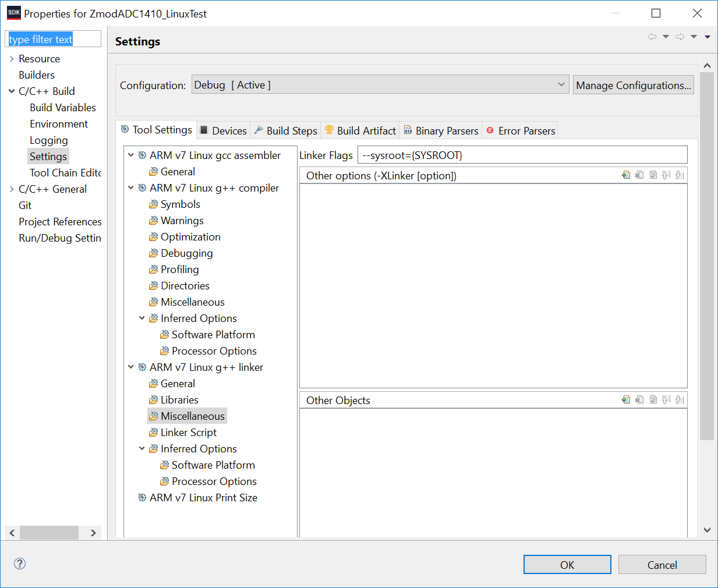The height and width of the screenshot is (588, 718).
Task: Collapse ARM v7 Linux g++ compiler node
Action: coord(131,187)
